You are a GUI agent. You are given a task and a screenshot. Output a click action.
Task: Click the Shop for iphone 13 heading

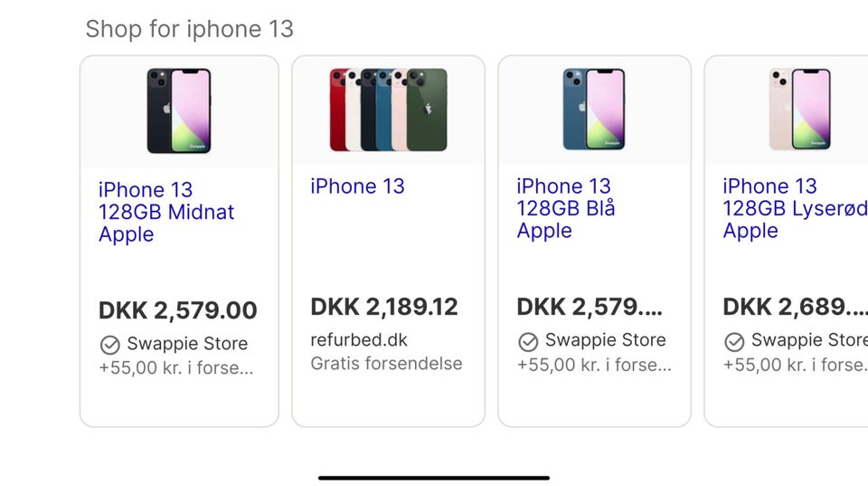(x=189, y=29)
